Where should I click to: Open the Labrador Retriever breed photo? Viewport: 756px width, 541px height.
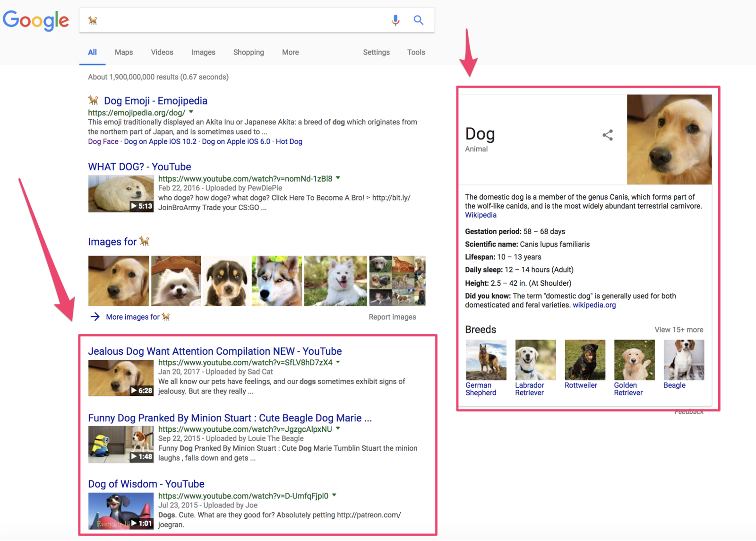pos(535,360)
